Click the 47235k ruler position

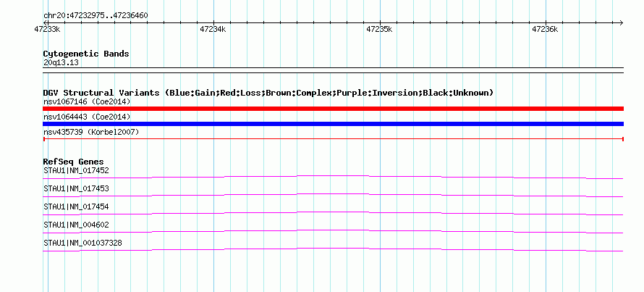pyautogui.click(x=379, y=30)
